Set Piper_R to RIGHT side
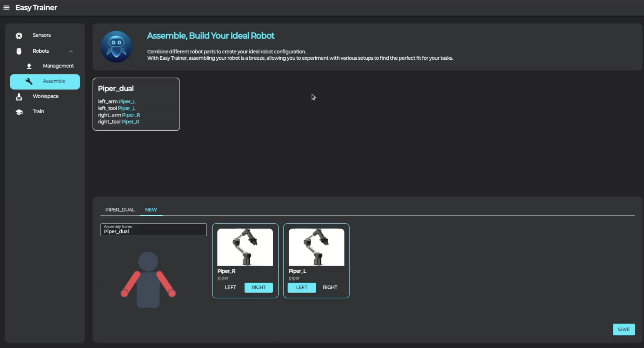 pos(259,287)
